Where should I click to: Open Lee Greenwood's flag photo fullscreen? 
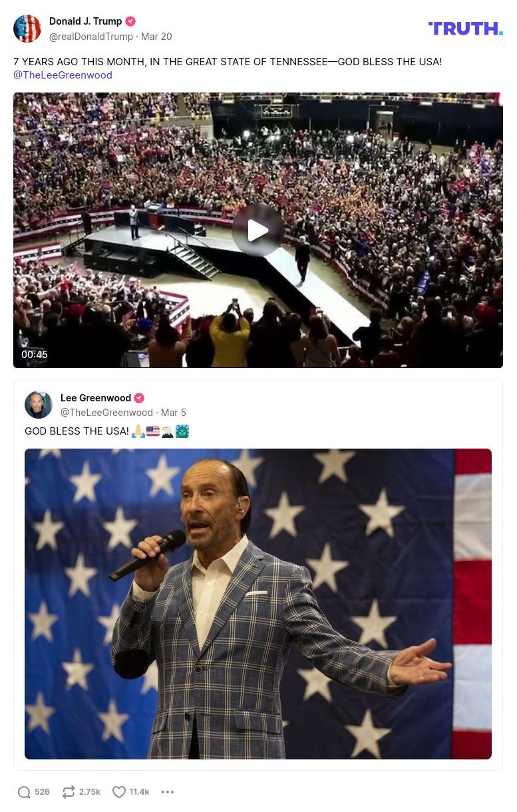click(258, 604)
